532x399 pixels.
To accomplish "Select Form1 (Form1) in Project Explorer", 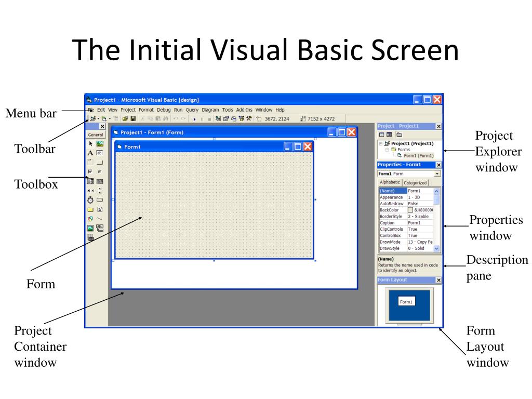I will tap(418, 156).
